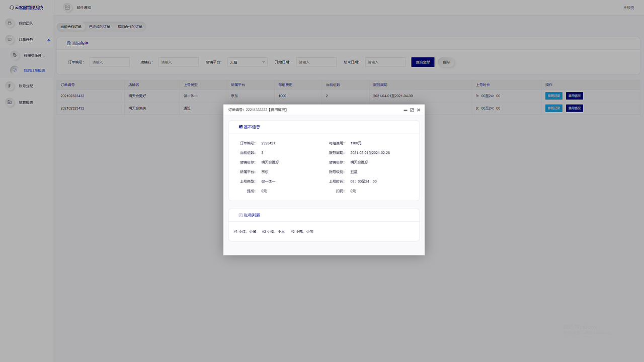Click the 1100元 fee value in dialog
Viewport: 644px width, 362px height.
point(356,143)
